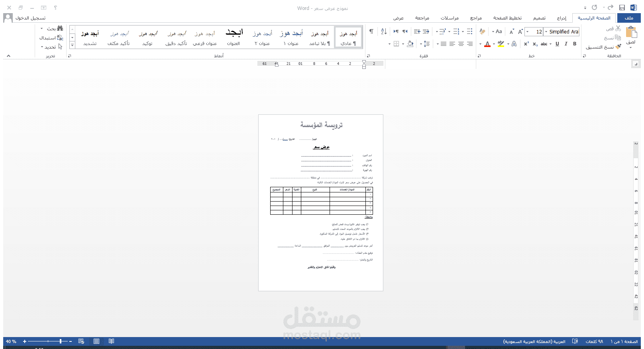
Task: Toggle Subscript x₂ formatting
Action: point(535,44)
